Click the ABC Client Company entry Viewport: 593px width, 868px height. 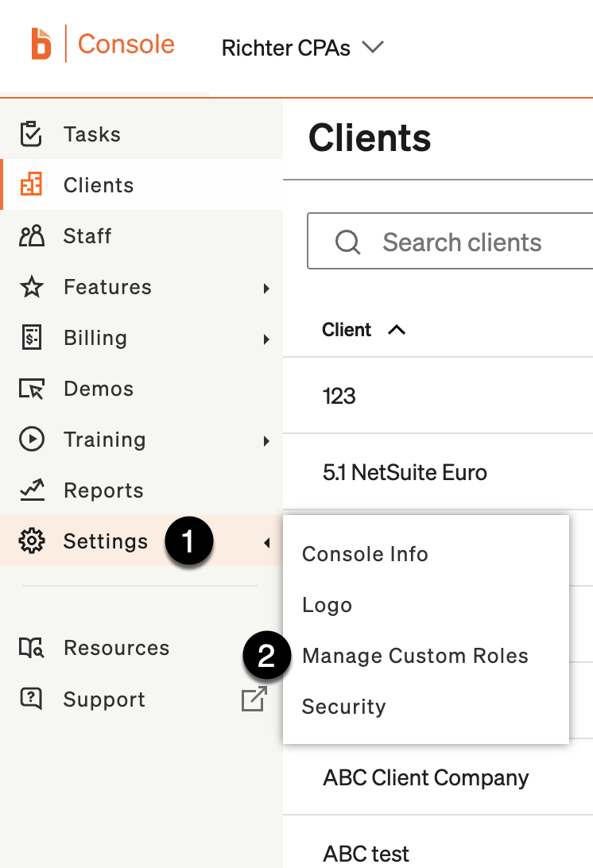pos(426,777)
